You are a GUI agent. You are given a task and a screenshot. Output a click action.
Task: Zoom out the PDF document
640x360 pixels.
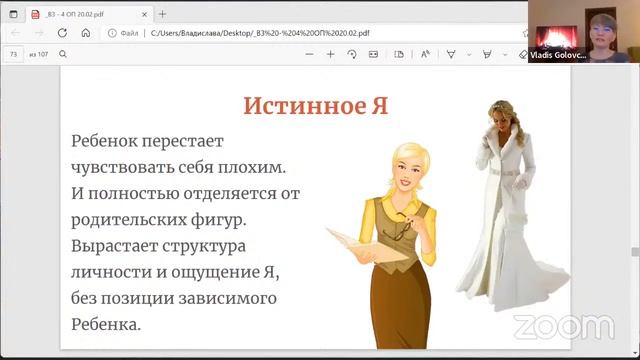pos(309,54)
